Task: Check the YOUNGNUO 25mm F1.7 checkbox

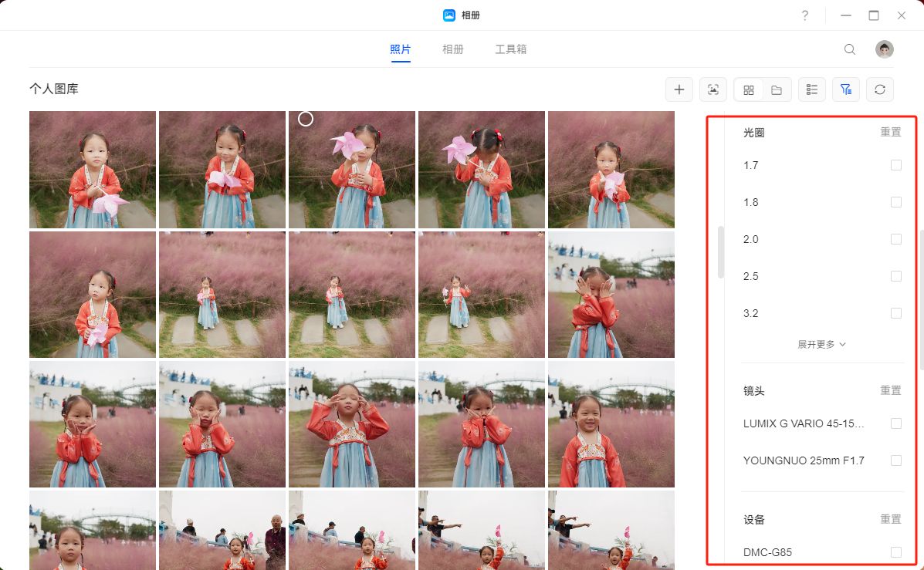Action: (x=895, y=460)
